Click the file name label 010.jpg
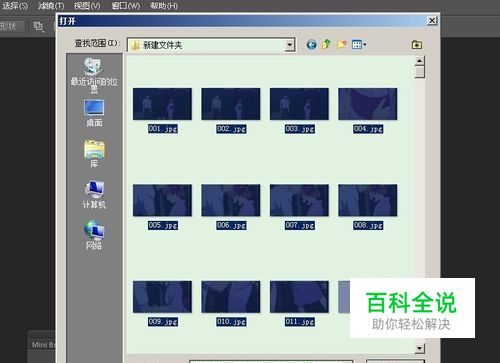This screenshot has width=500, height=363. (231, 322)
